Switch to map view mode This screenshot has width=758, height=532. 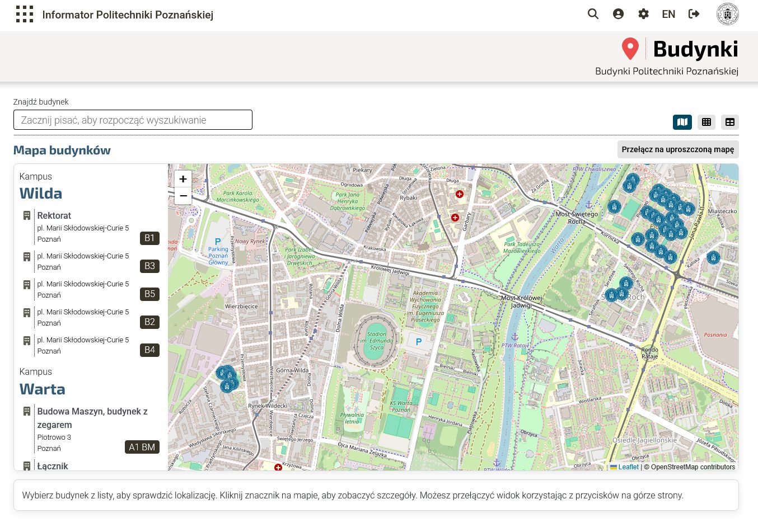(682, 122)
